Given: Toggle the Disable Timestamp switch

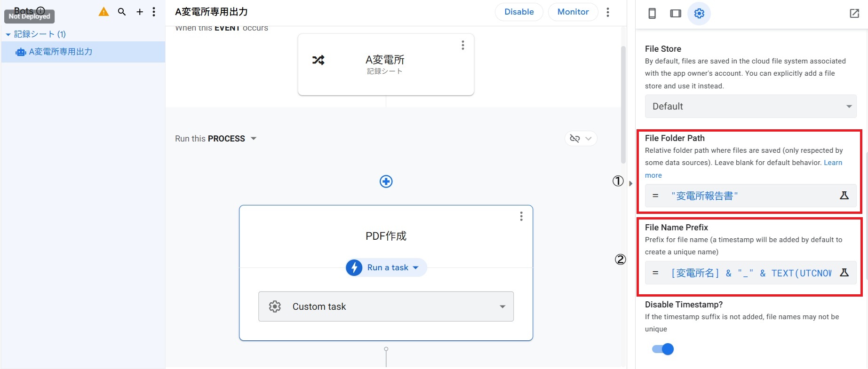Looking at the screenshot, I should tap(663, 349).
